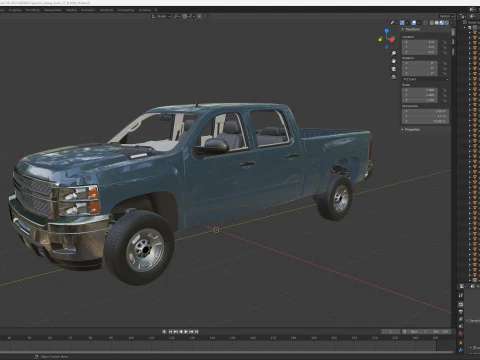
Task: Switch to the Rendering workspace tab
Action: [x=106, y=10]
